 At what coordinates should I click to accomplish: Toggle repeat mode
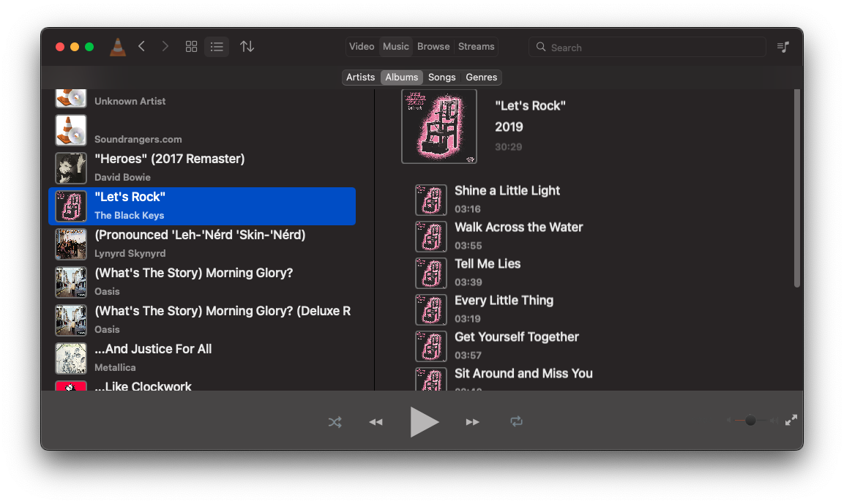[x=516, y=421]
